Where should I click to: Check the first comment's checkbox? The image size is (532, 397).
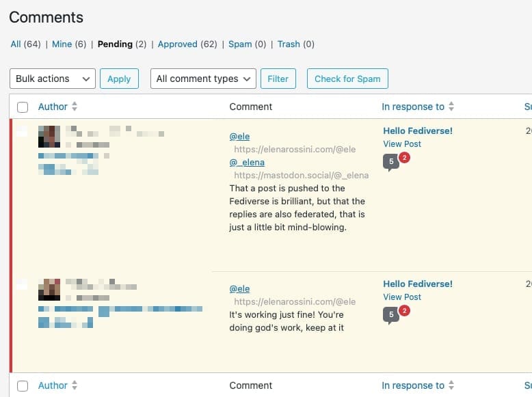pos(23,131)
